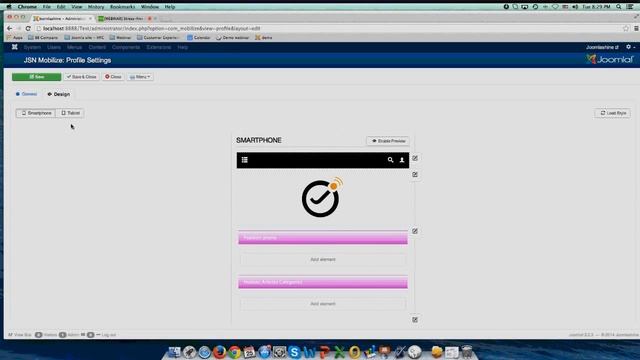This screenshot has height=360, width=640.
Task: Open the Customer Experience bookmark folder
Action: 158,38
